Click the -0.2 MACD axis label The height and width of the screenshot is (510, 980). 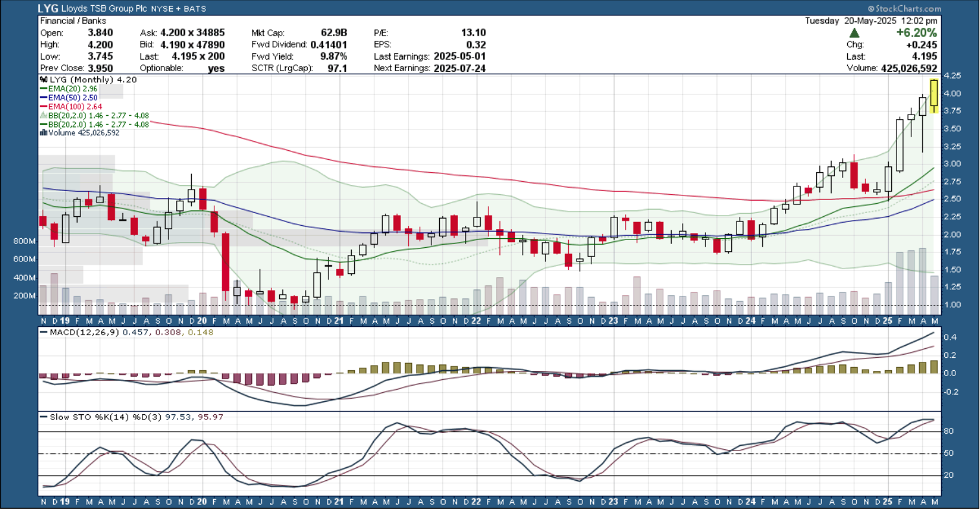950,392
